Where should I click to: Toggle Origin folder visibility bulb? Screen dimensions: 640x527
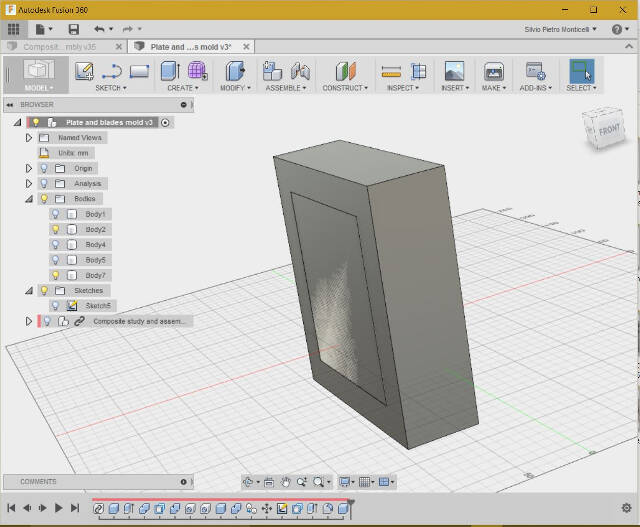tap(44, 168)
